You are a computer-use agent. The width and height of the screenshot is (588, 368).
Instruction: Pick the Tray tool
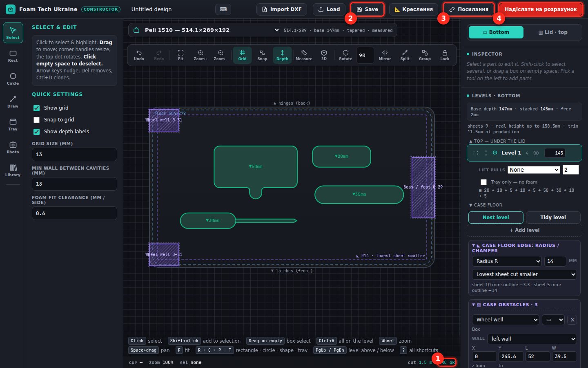click(x=13, y=125)
